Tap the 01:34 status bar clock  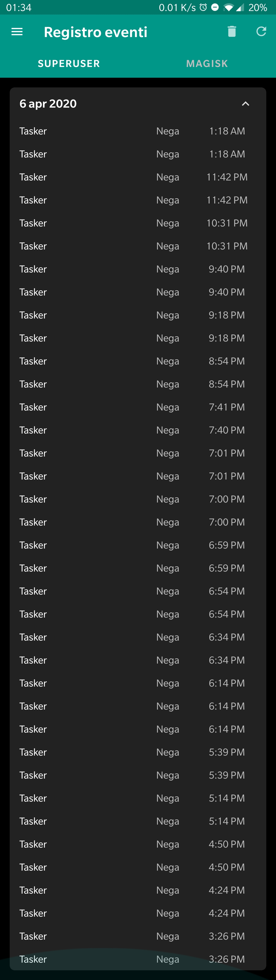19,8
